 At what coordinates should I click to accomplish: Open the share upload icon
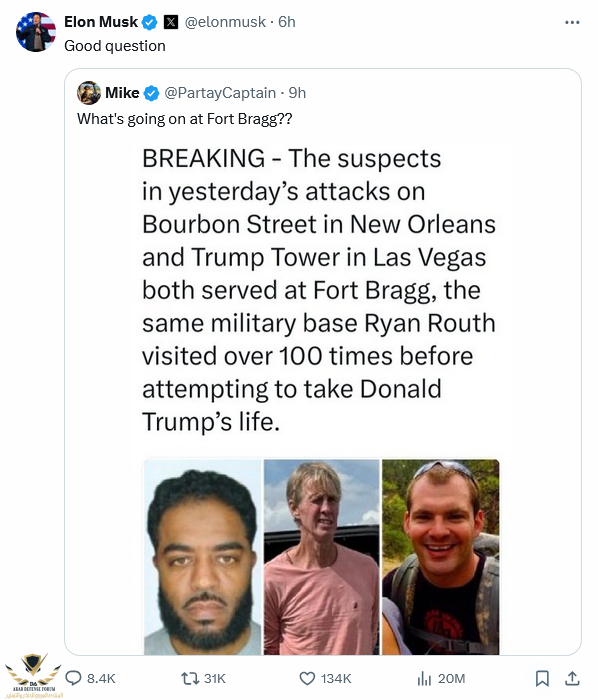[x=572, y=678]
